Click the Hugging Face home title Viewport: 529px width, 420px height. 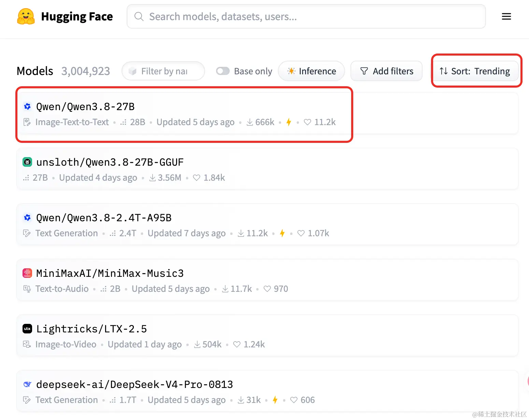coord(77,16)
